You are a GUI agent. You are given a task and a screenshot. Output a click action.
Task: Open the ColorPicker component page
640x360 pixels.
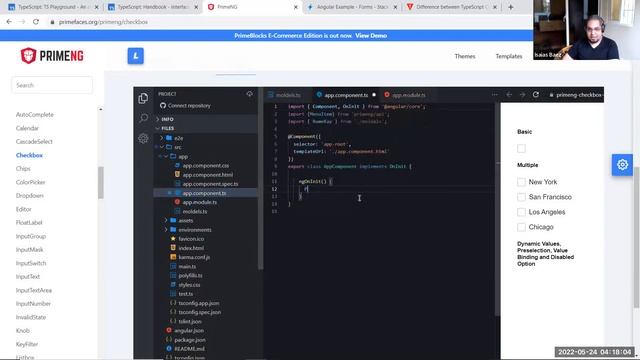[31, 182]
